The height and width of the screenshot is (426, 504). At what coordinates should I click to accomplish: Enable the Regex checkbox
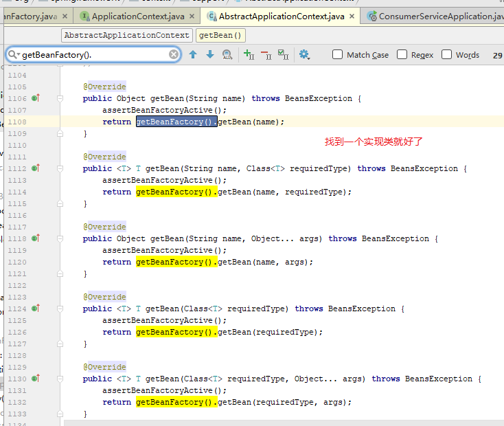[x=402, y=54]
